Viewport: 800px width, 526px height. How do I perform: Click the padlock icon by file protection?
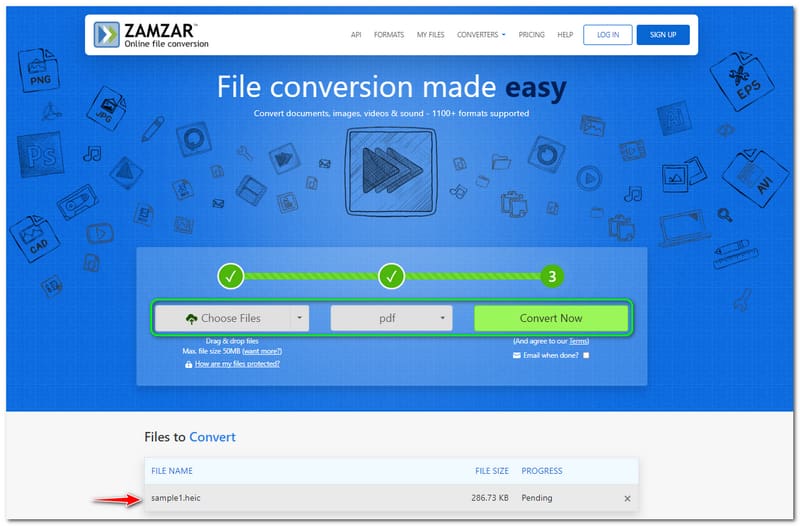(189, 364)
